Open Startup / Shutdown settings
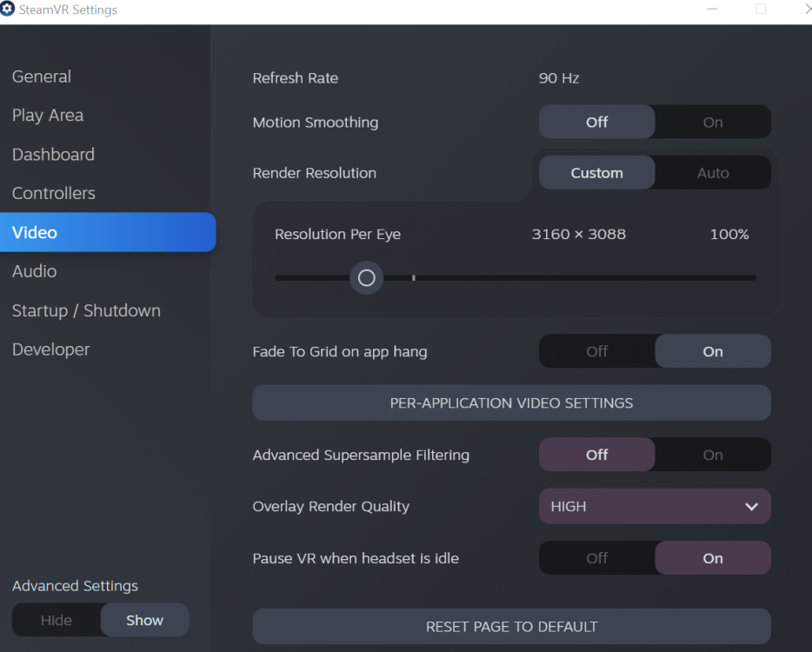Screen dimensions: 812x652 point(86,310)
